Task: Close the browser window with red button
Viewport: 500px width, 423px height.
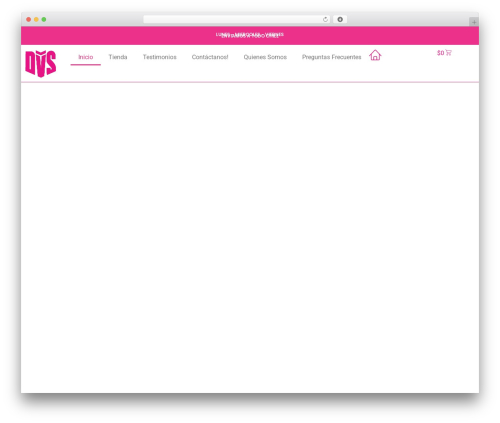Action: coord(29,19)
